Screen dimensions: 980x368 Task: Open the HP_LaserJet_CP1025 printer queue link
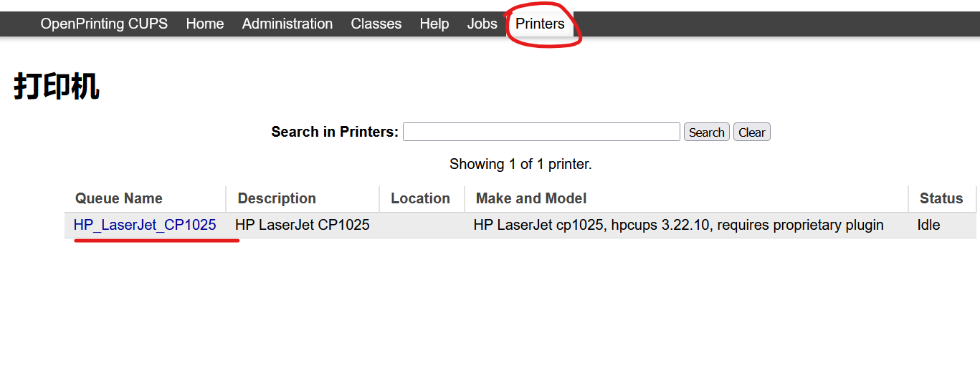[x=145, y=225]
